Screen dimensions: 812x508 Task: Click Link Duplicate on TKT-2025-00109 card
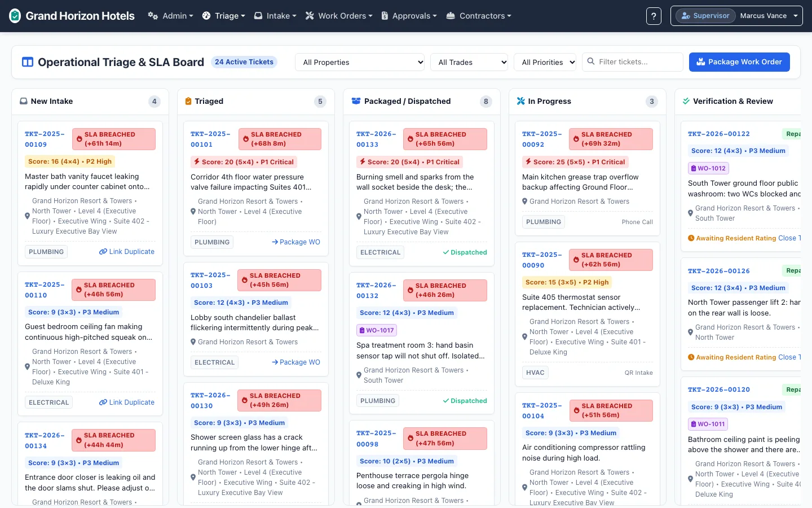pos(127,252)
